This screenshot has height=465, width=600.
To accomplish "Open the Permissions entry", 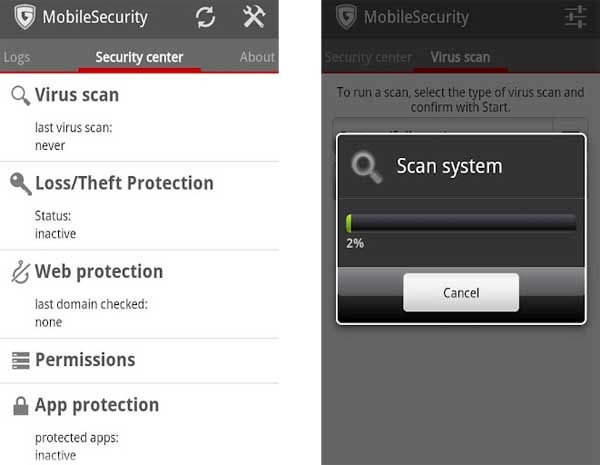I will pos(85,360).
